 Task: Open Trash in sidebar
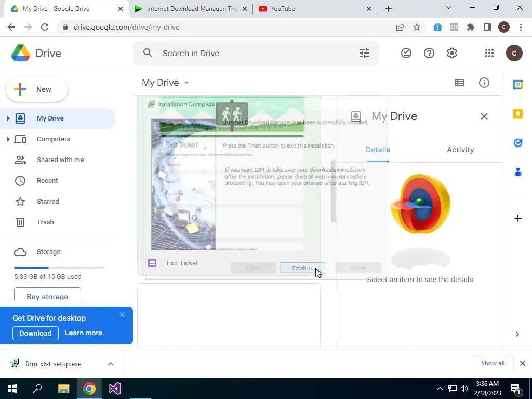[45, 222]
